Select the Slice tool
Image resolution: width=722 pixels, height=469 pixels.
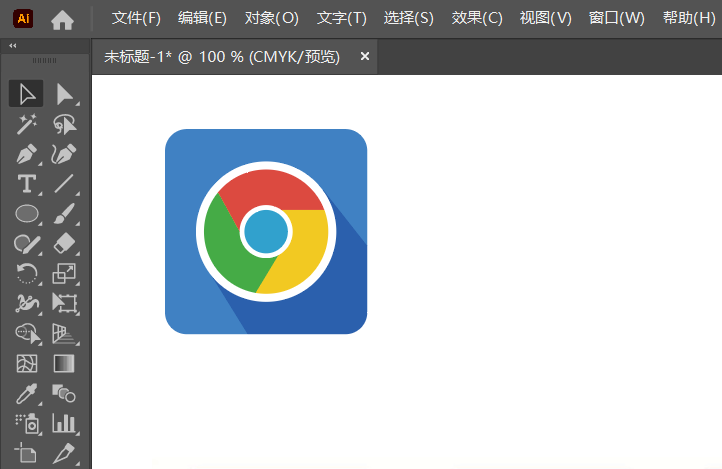click(64, 453)
